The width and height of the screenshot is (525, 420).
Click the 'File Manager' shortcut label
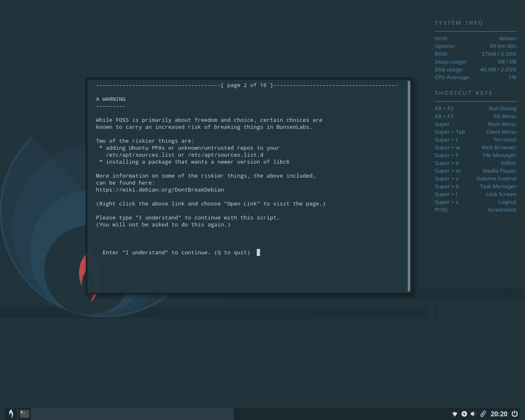[x=500, y=155]
